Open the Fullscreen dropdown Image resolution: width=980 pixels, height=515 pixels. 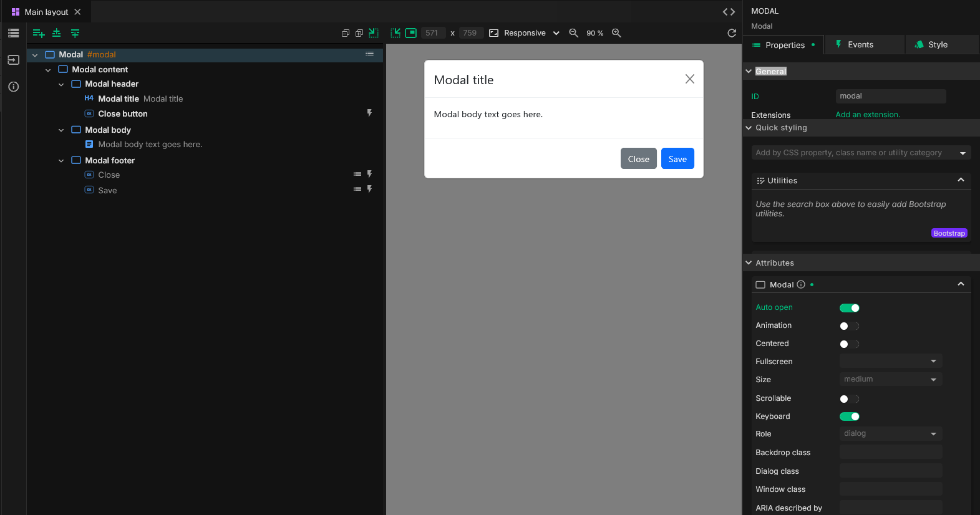(x=890, y=361)
